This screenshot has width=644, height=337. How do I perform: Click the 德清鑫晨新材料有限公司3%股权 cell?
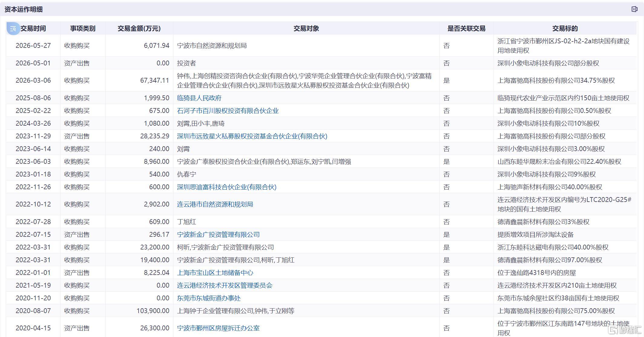(543, 222)
